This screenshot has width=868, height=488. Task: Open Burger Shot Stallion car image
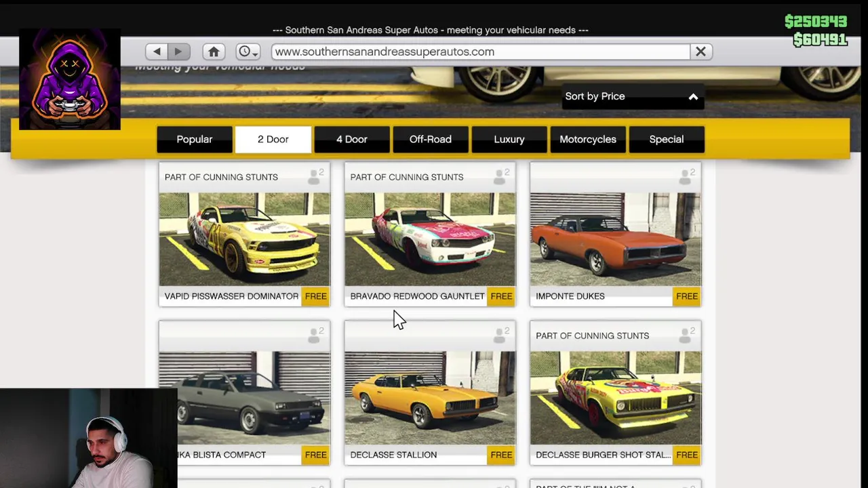(616, 398)
